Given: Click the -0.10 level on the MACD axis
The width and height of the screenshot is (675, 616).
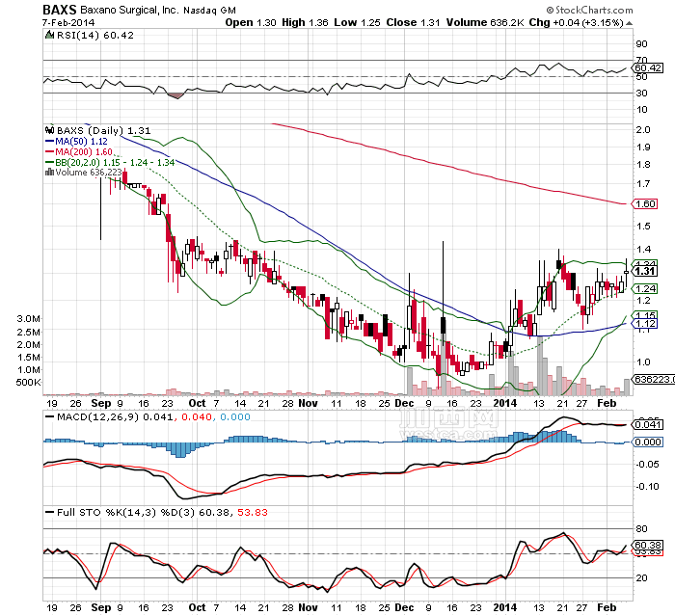Looking at the screenshot, I should coord(648,487).
